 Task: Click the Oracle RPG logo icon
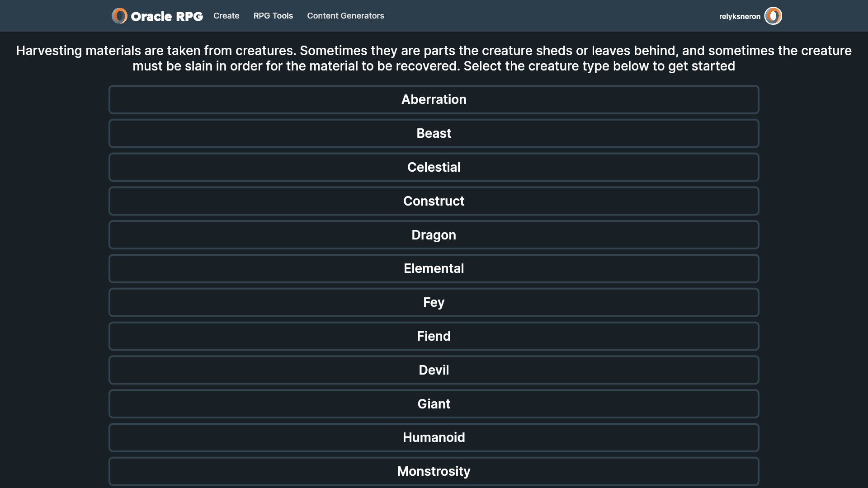point(119,16)
